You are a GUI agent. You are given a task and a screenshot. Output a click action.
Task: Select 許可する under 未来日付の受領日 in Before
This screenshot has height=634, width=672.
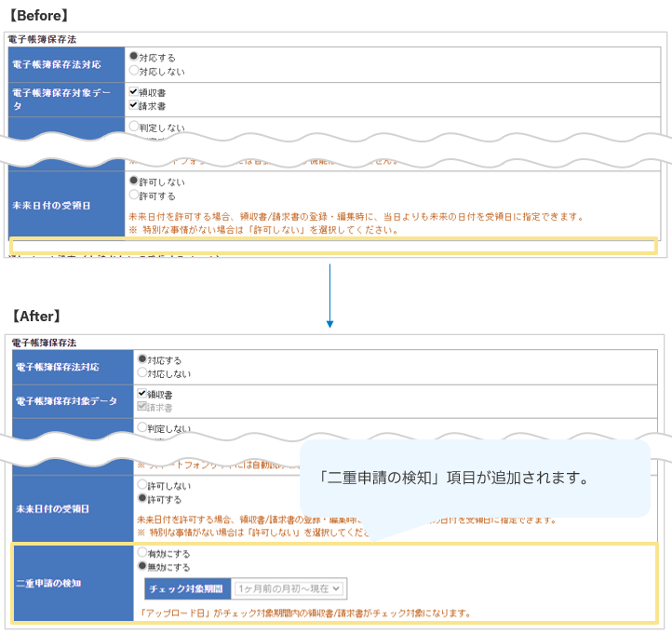(134, 196)
